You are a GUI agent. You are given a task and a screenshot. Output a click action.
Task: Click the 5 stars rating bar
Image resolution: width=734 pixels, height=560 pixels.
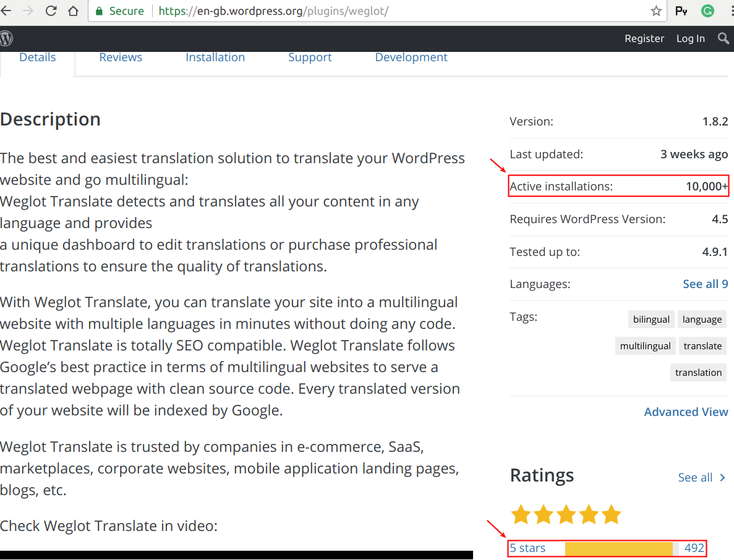(606, 548)
